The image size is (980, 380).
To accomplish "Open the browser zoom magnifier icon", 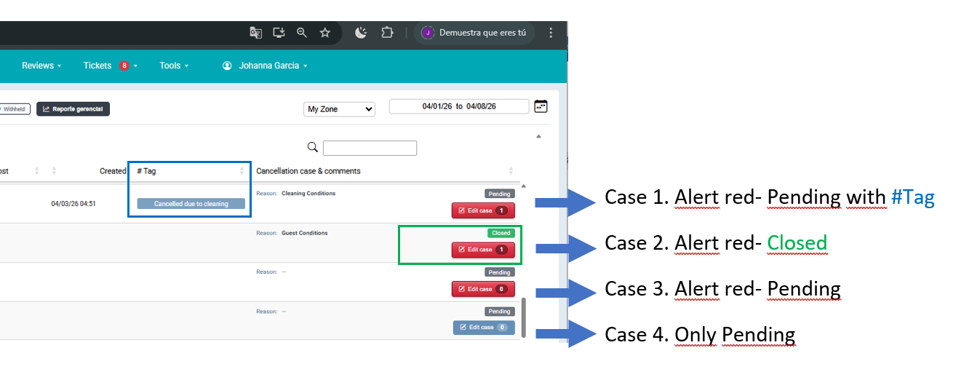I will pos(301,33).
